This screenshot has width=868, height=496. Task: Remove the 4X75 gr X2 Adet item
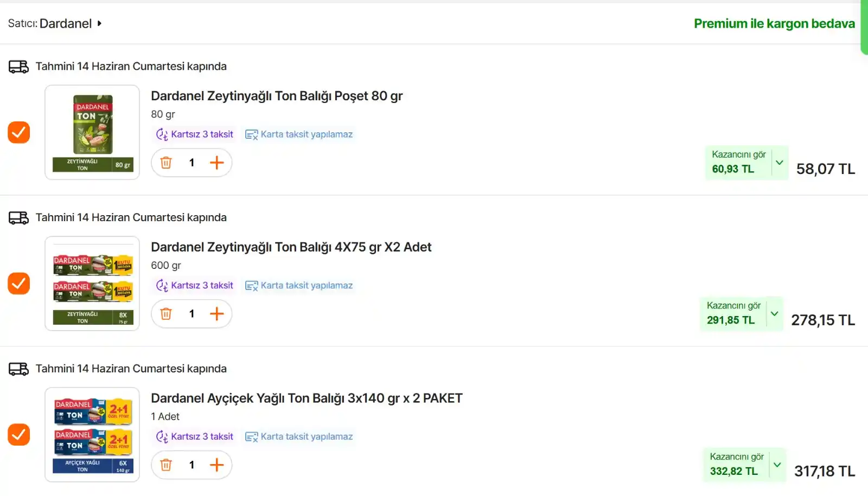tap(166, 314)
